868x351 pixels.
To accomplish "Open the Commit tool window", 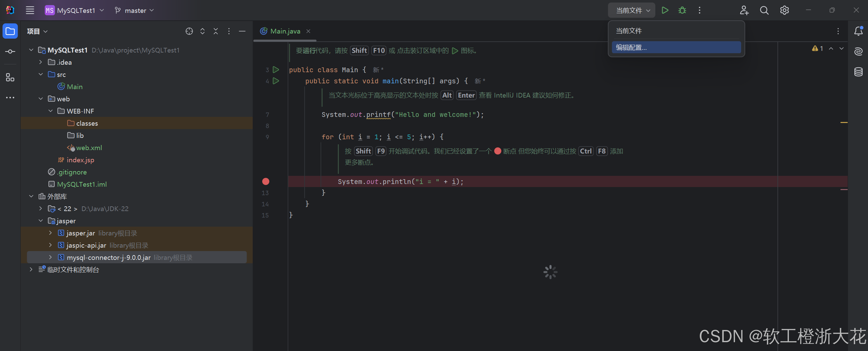I will (x=10, y=51).
